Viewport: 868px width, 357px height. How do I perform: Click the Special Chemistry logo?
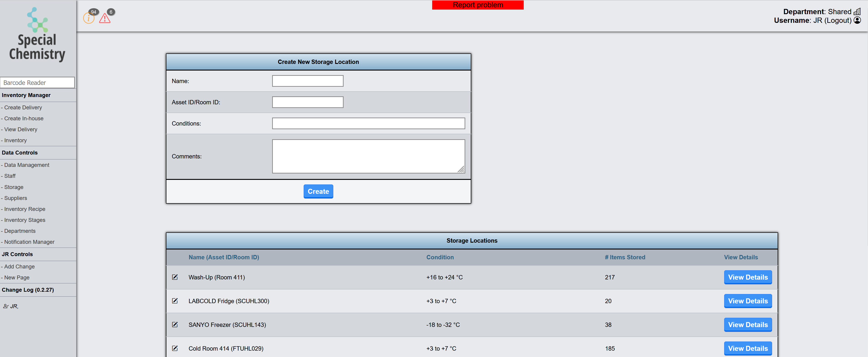(x=37, y=35)
